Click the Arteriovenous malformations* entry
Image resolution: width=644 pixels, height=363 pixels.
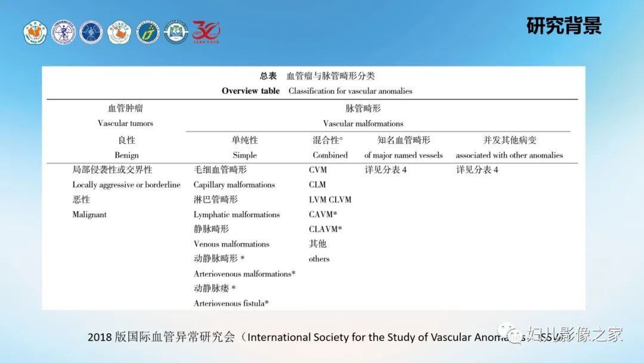click(x=244, y=274)
